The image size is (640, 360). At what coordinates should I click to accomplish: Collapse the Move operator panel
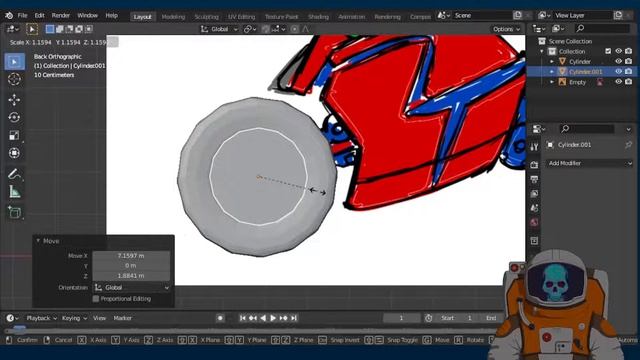tap(38, 241)
